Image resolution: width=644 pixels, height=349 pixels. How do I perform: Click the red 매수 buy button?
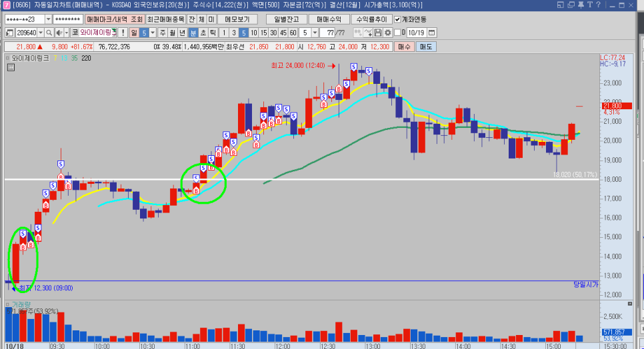(x=404, y=47)
